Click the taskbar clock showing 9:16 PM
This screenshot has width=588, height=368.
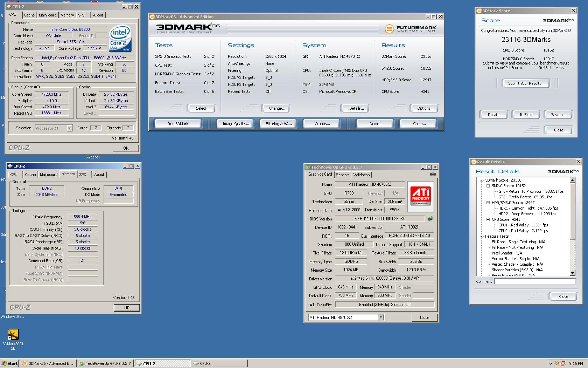pyautogui.click(x=576, y=363)
